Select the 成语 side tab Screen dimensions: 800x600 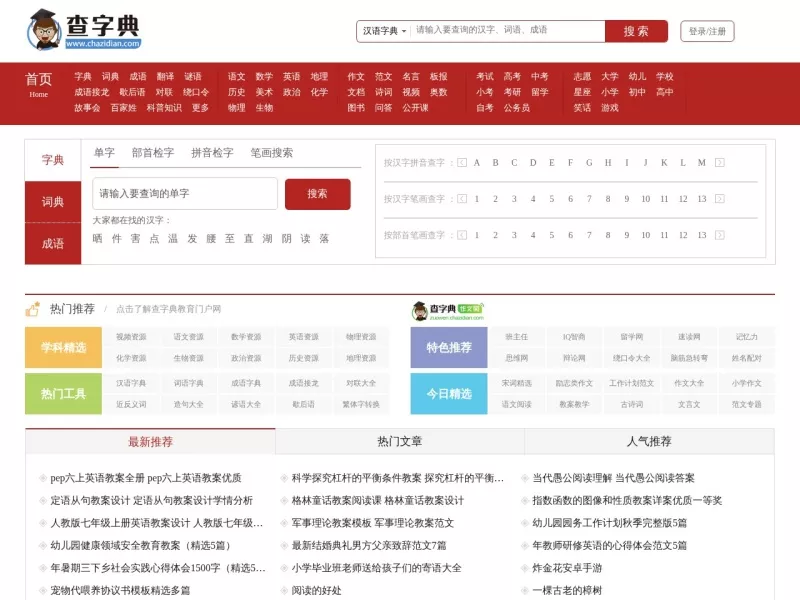coord(53,244)
